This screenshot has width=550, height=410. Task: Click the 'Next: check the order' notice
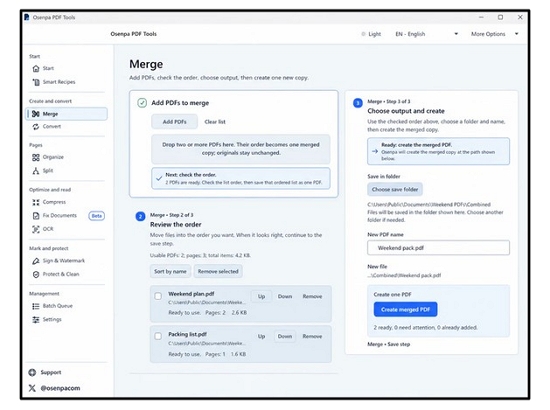click(x=241, y=179)
